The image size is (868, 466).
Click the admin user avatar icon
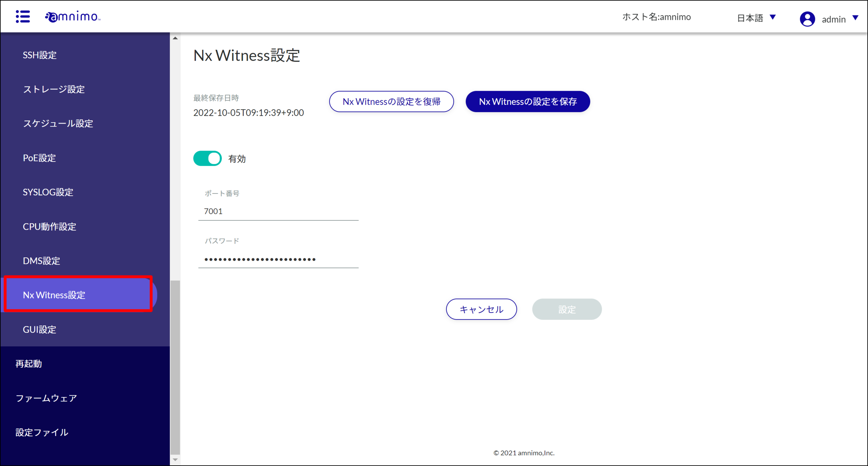click(x=807, y=19)
